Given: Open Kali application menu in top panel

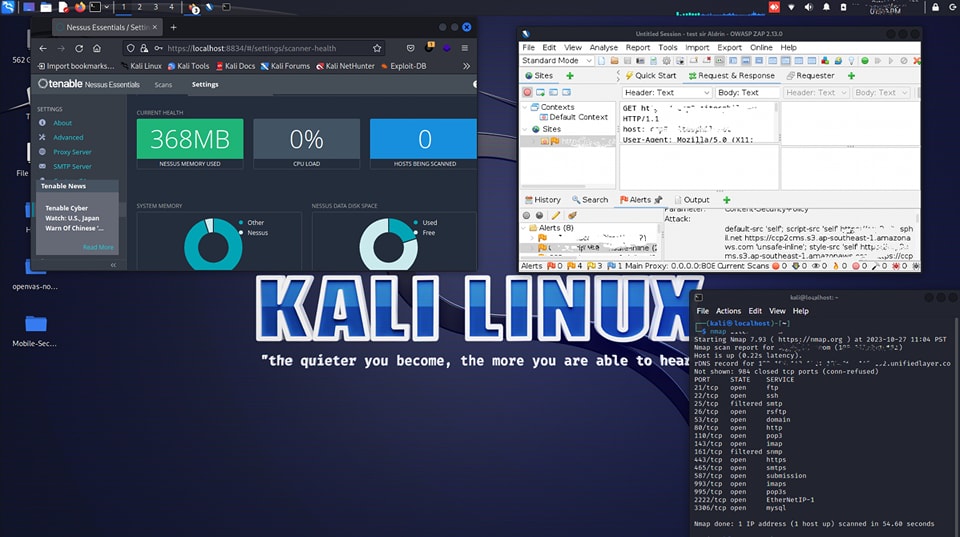Looking at the screenshot, I should coord(8,7).
